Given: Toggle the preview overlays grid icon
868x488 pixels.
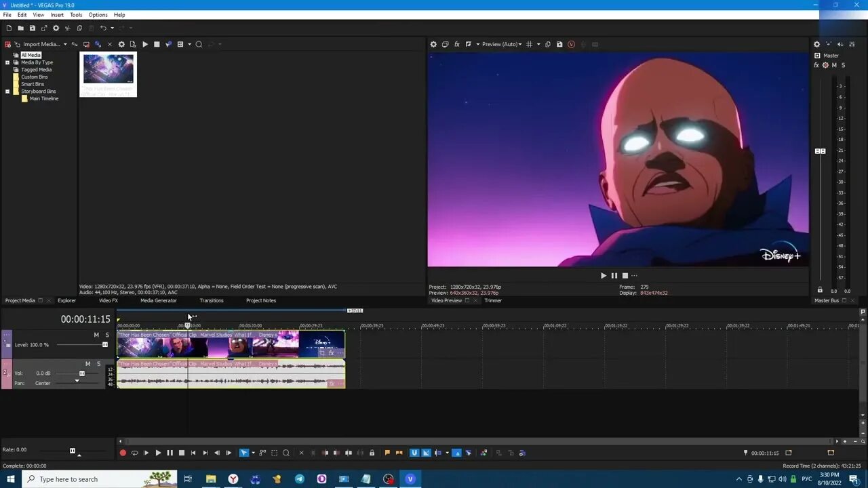Looking at the screenshot, I should 530,44.
